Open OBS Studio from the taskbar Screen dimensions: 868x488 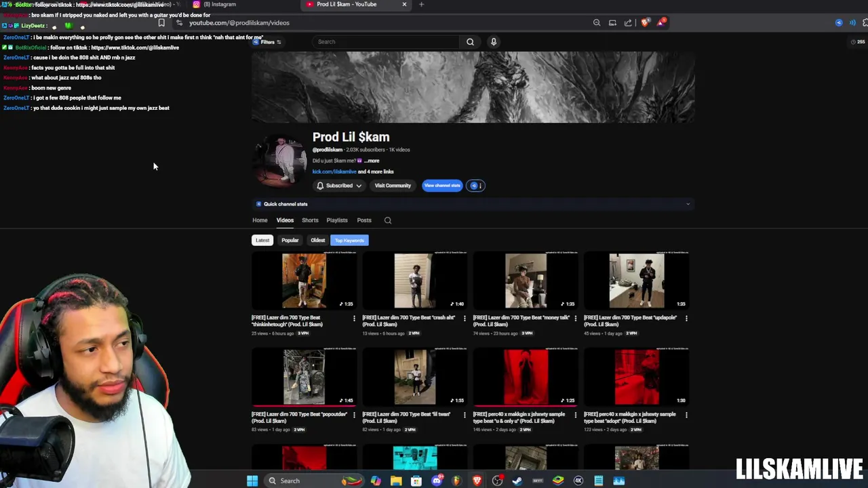coord(497,481)
